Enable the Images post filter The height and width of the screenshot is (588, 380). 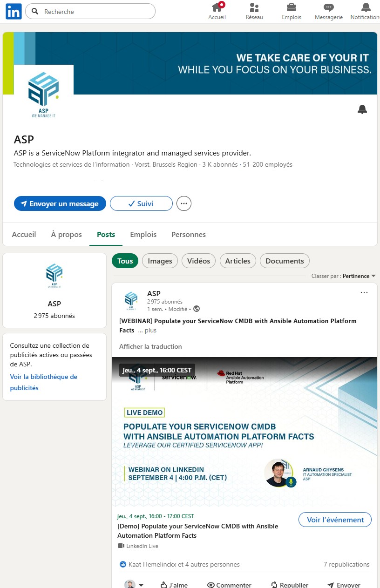tap(160, 261)
